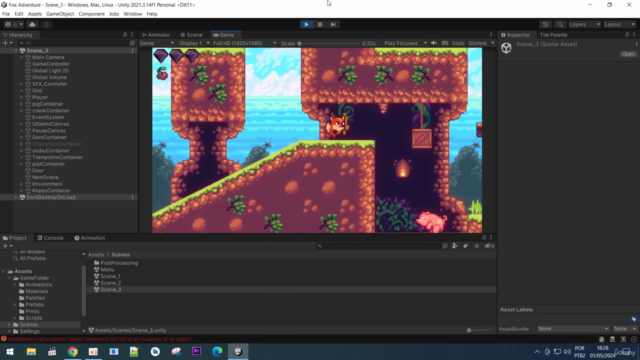Open the Hierarchy create plus dropdown
This screenshot has height=360, width=640.
(7, 43)
